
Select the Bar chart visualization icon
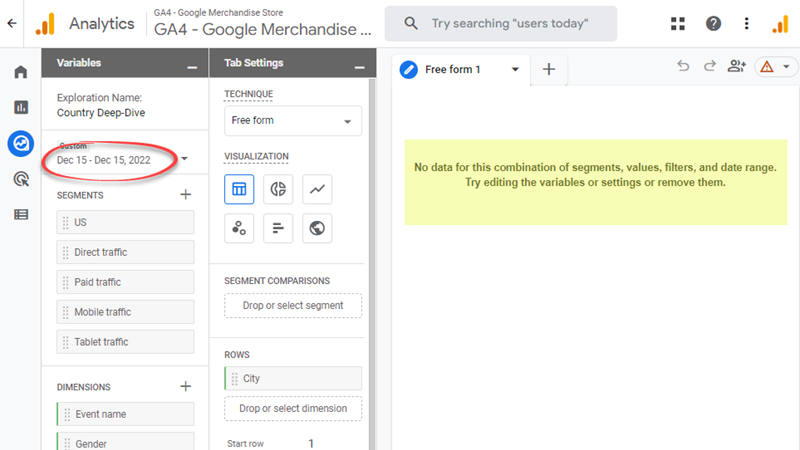(x=278, y=228)
